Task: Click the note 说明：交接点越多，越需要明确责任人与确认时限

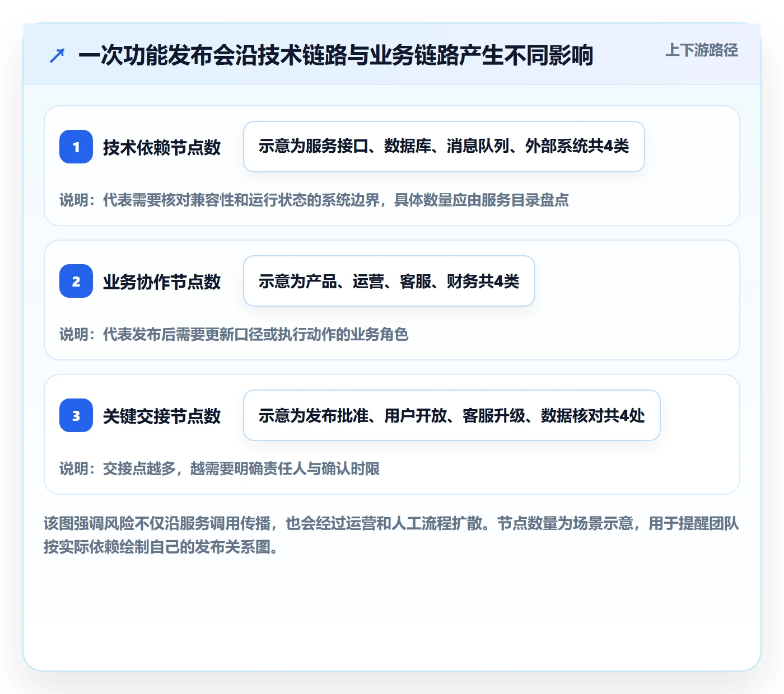Action: 220,468
